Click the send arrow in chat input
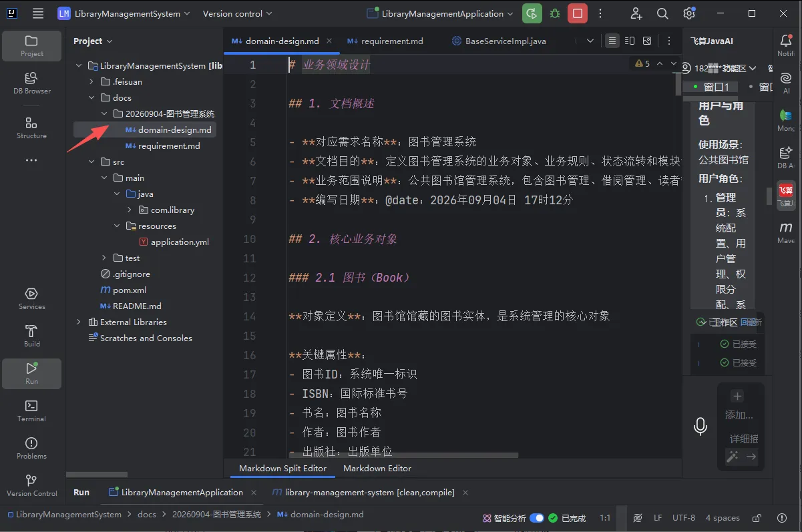802x532 pixels. point(751,457)
